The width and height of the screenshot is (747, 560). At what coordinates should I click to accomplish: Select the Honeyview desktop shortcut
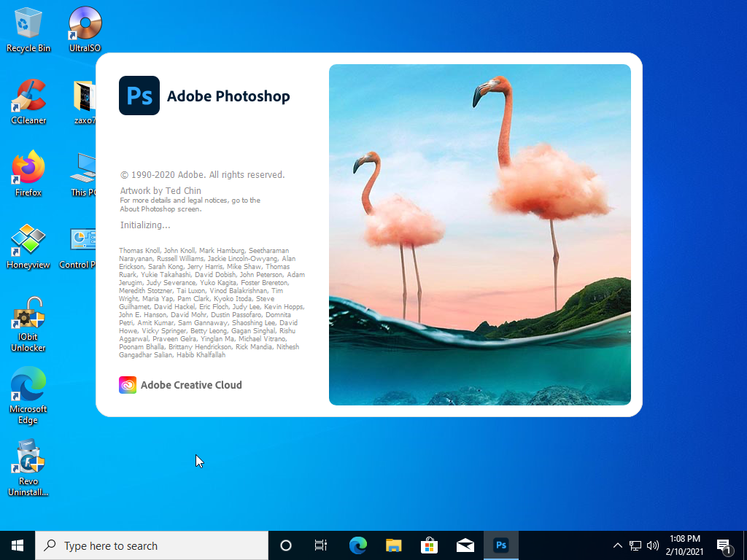pyautogui.click(x=28, y=246)
